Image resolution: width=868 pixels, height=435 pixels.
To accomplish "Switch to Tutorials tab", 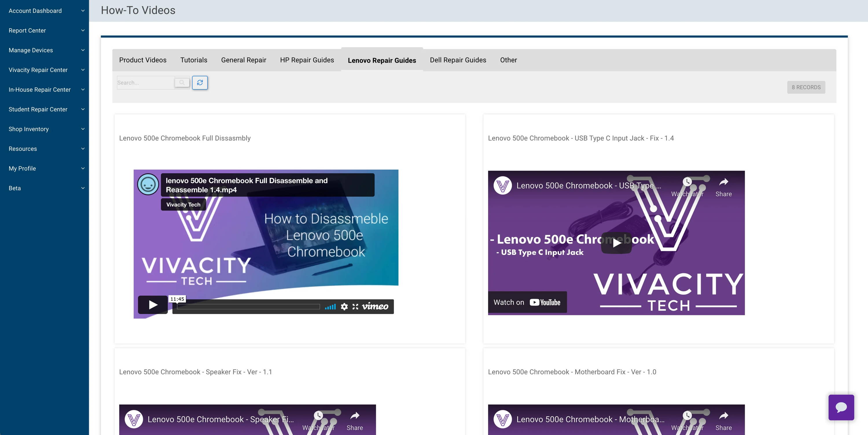I will pyautogui.click(x=194, y=60).
